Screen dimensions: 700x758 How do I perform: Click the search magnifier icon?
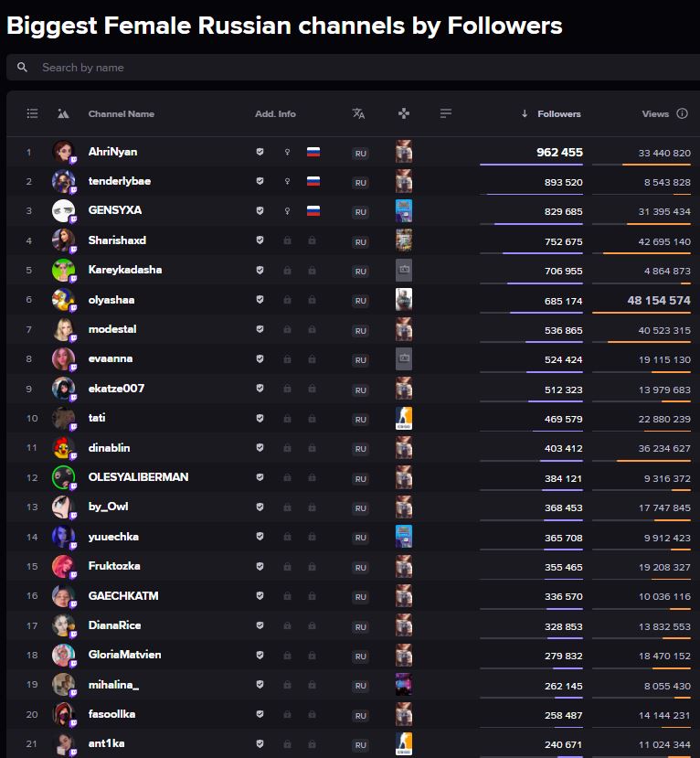[22, 67]
